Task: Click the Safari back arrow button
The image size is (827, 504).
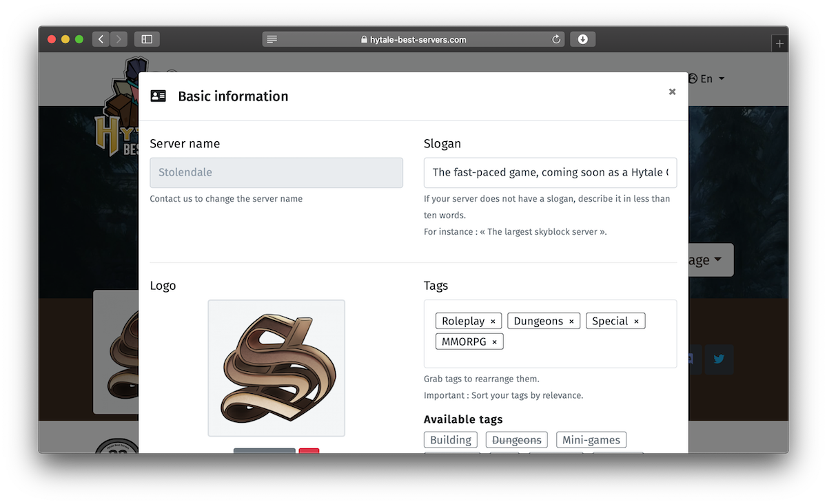Action: (x=101, y=39)
